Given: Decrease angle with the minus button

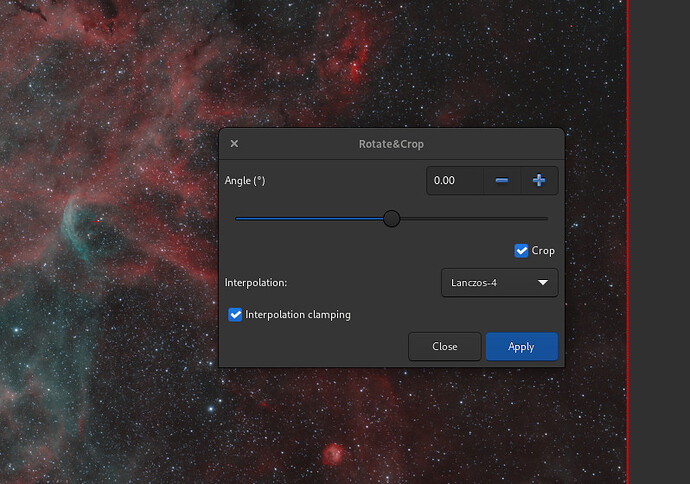Looking at the screenshot, I should coord(502,181).
